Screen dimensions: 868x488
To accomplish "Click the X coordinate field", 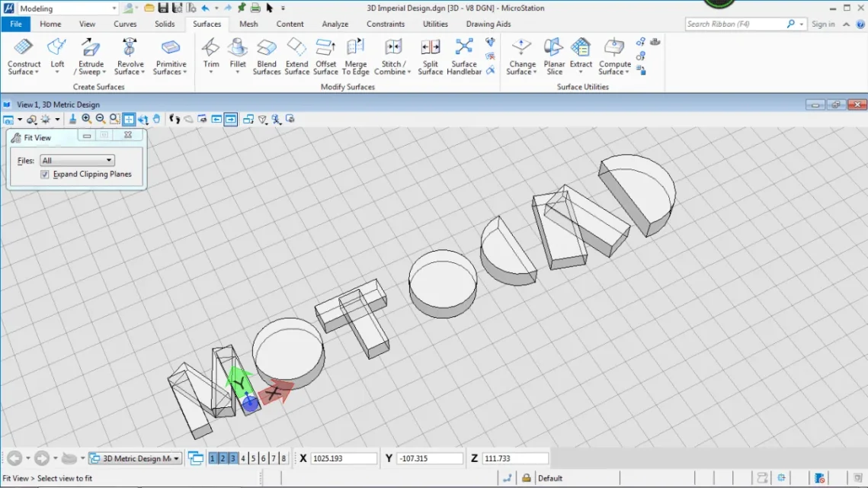I will pyautogui.click(x=343, y=458).
